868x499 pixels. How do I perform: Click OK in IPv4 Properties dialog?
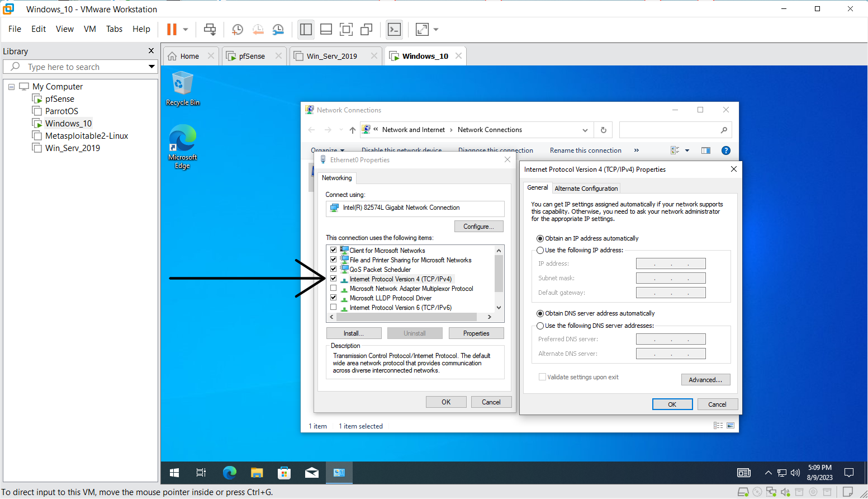coord(672,404)
